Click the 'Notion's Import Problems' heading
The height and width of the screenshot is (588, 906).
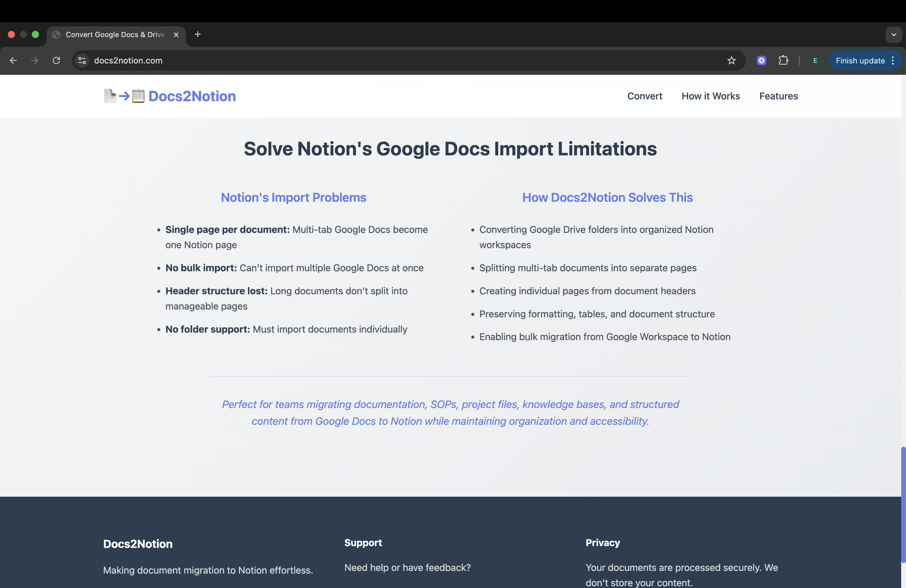pos(294,197)
